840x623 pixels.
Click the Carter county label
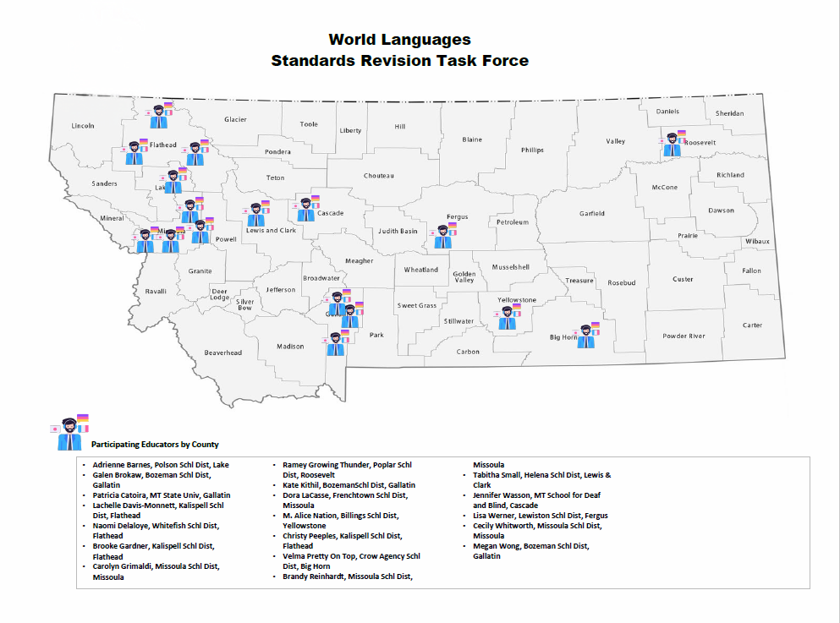(752, 325)
